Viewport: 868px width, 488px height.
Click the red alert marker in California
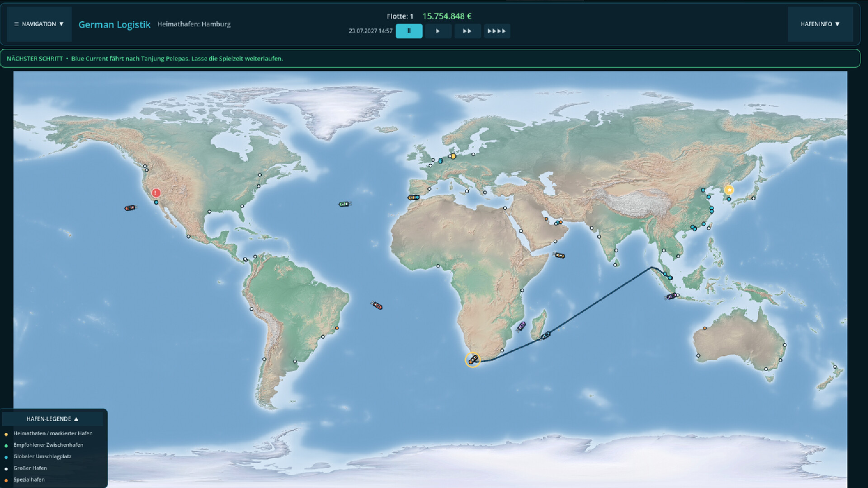156,193
